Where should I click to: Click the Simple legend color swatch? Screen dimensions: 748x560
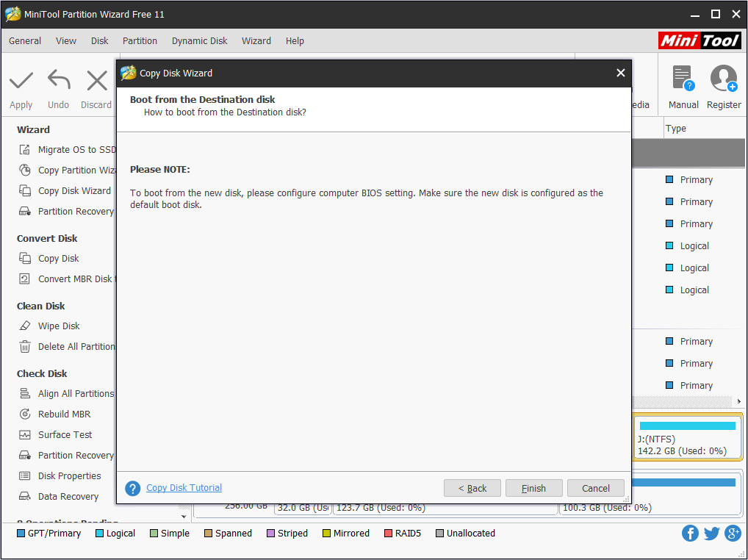(154, 534)
